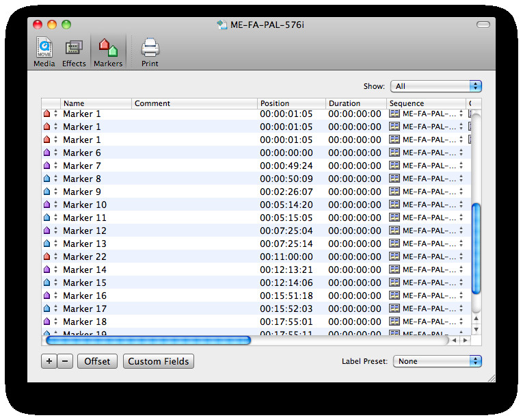Open the Media toolbar section

[44, 52]
